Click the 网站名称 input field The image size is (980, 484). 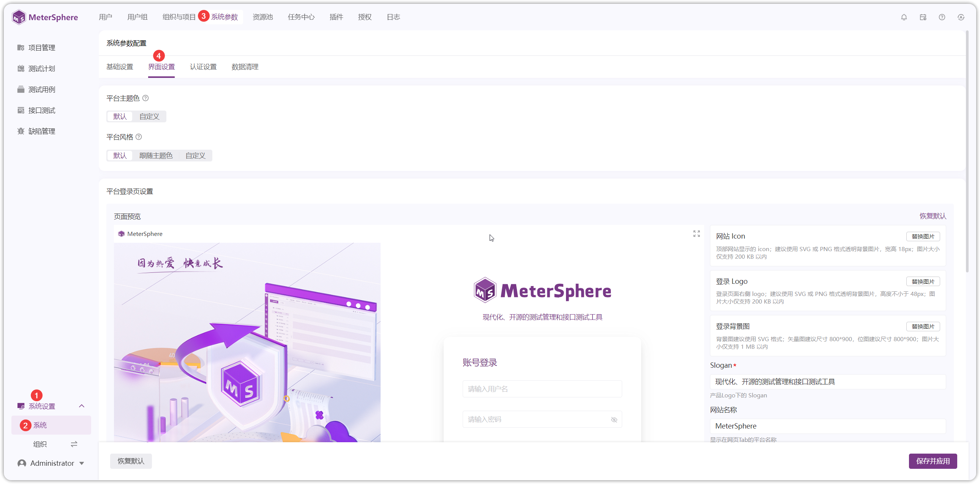pyautogui.click(x=828, y=426)
